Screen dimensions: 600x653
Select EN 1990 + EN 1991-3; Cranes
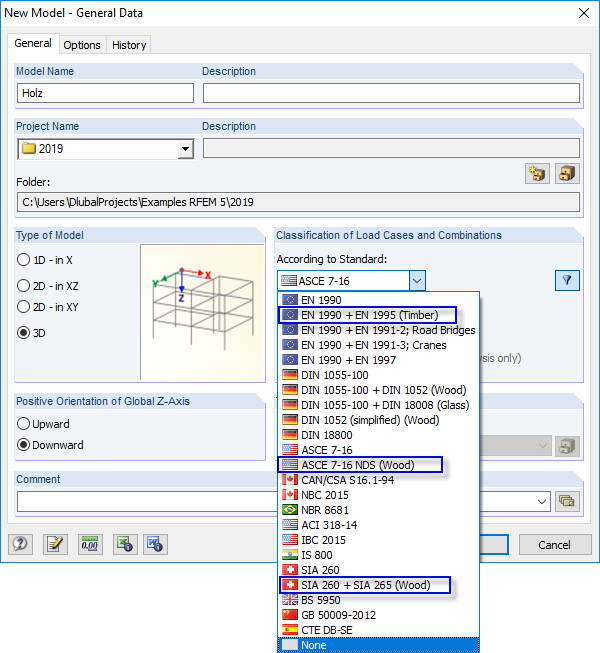(x=378, y=345)
